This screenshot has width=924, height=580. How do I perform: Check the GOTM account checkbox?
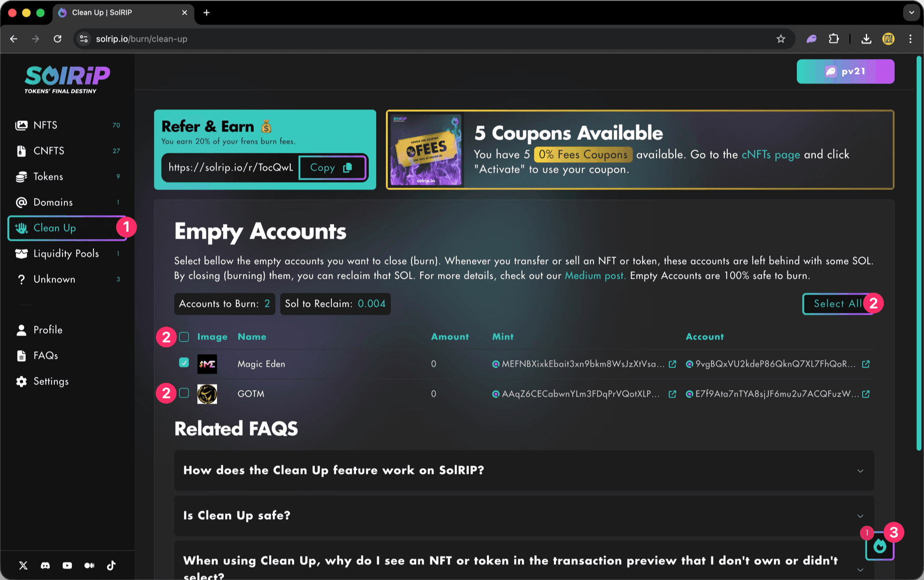point(184,393)
